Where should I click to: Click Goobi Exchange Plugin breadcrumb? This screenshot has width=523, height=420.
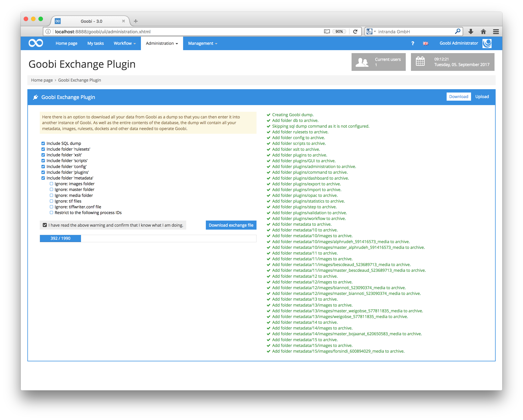click(x=80, y=80)
